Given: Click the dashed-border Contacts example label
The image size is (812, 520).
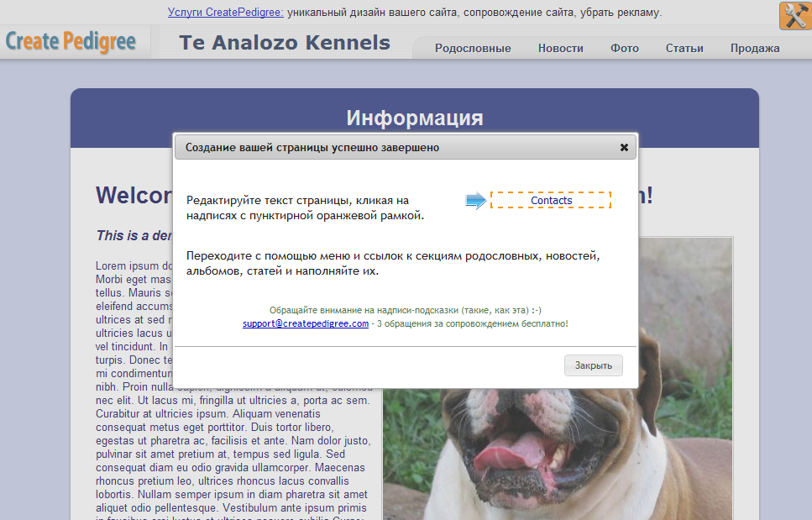Looking at the screenshot, I should pos(551,201).
